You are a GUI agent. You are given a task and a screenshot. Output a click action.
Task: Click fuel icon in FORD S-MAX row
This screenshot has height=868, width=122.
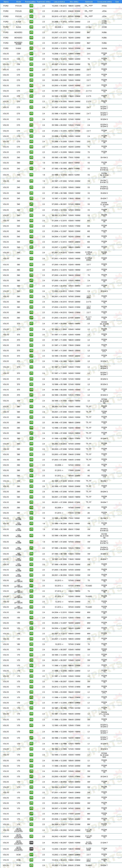[31, 48]
